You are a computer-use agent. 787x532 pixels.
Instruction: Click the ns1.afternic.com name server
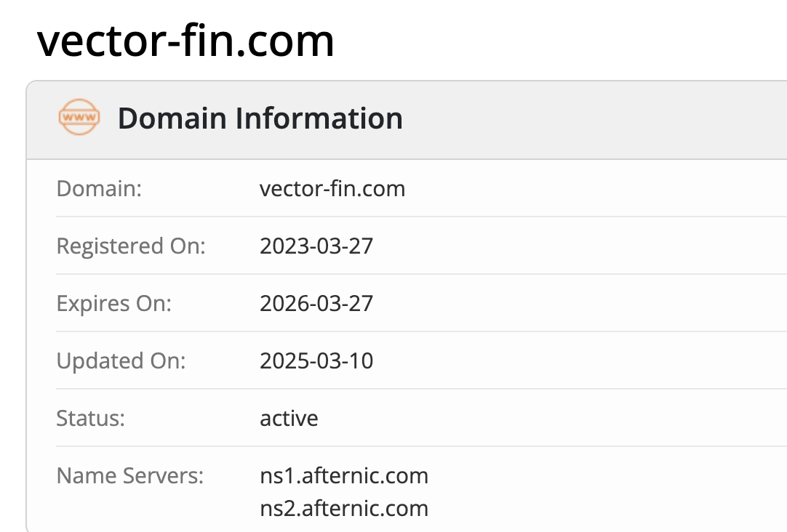344,475
